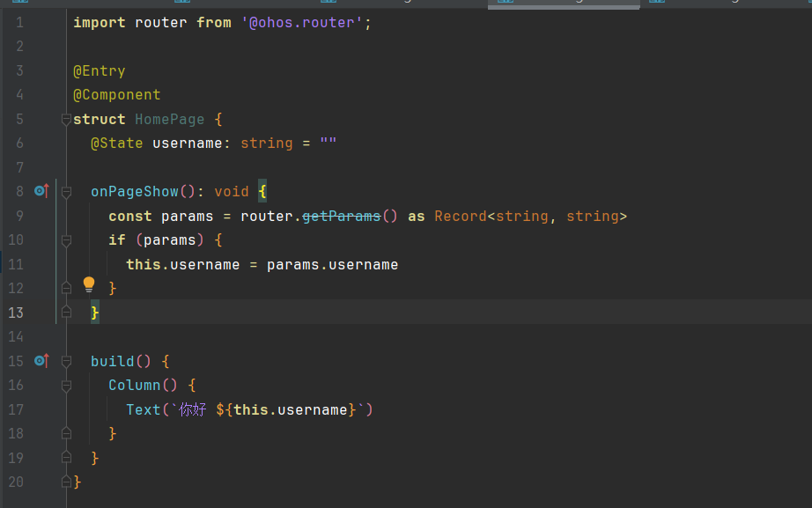Click the empty string literal on line 6
Image resolution: width=812 pixels, height=508 pixels.
coord(328,142)
